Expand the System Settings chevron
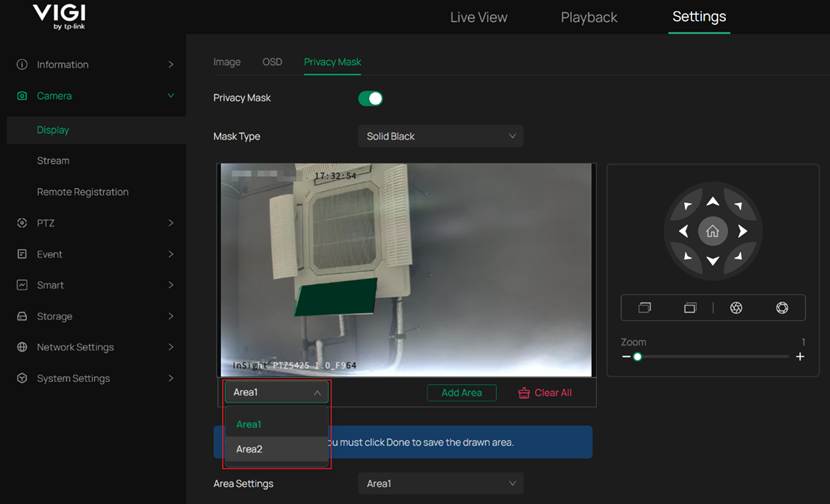This screenshot has height=504, width=830. 171,378
